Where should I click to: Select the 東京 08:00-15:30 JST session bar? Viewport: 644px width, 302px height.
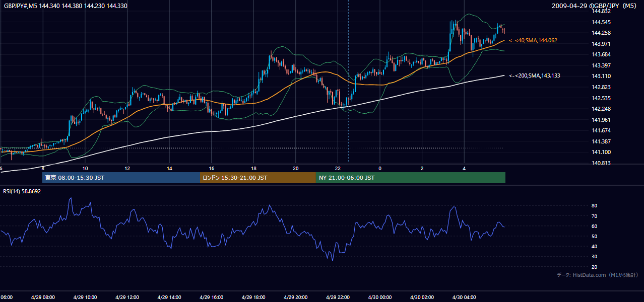coord(121,178)
